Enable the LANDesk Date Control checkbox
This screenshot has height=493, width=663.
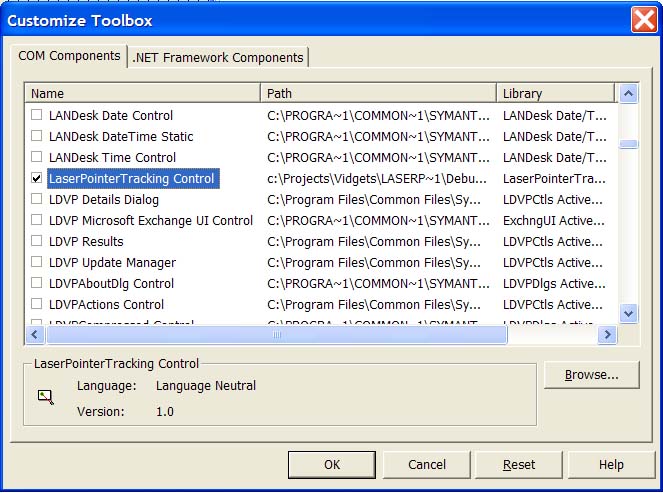(37, 115)
